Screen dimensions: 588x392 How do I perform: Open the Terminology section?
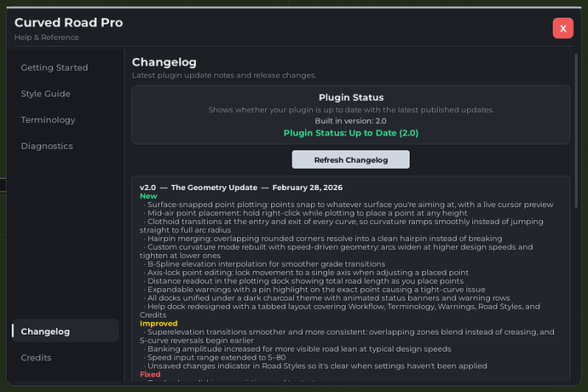point(49,120)
